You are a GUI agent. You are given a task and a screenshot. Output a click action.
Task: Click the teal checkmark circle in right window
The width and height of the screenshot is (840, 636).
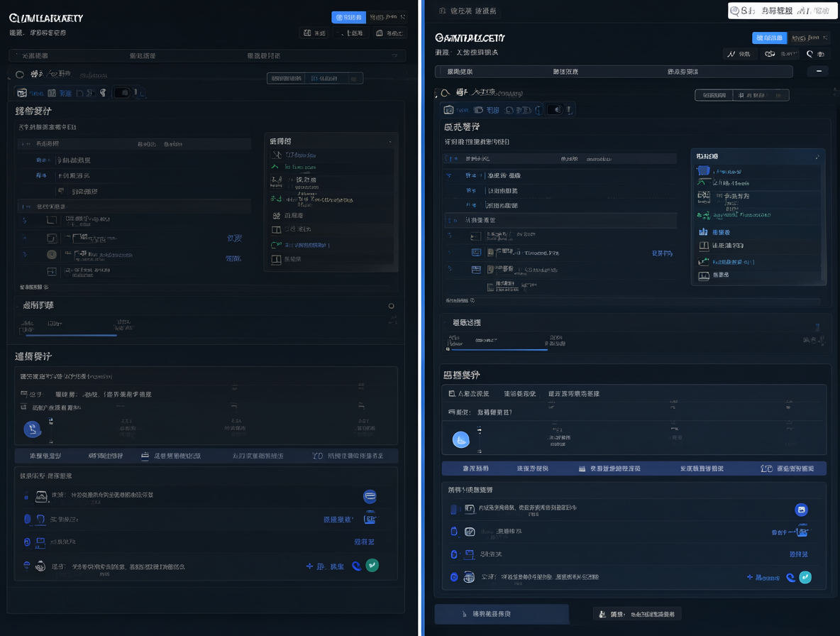click(805, 577)
